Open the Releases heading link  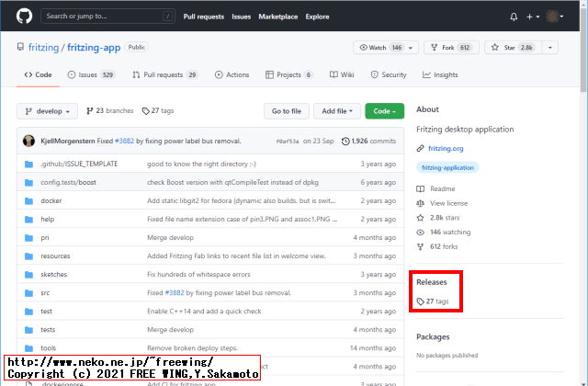point(432,282)
